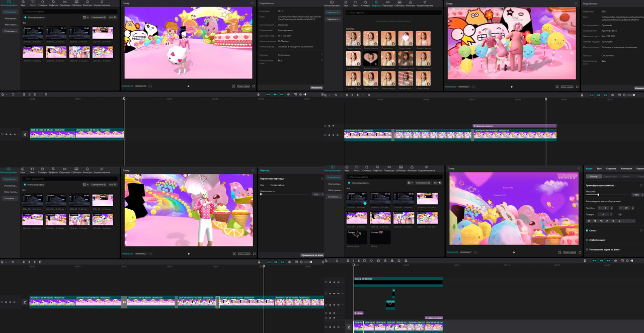This screenshot has width=644, height=333.
Task: Switch to the Удалить фон sub-tab
Action: pyautogui.click(x=610, y=177)
